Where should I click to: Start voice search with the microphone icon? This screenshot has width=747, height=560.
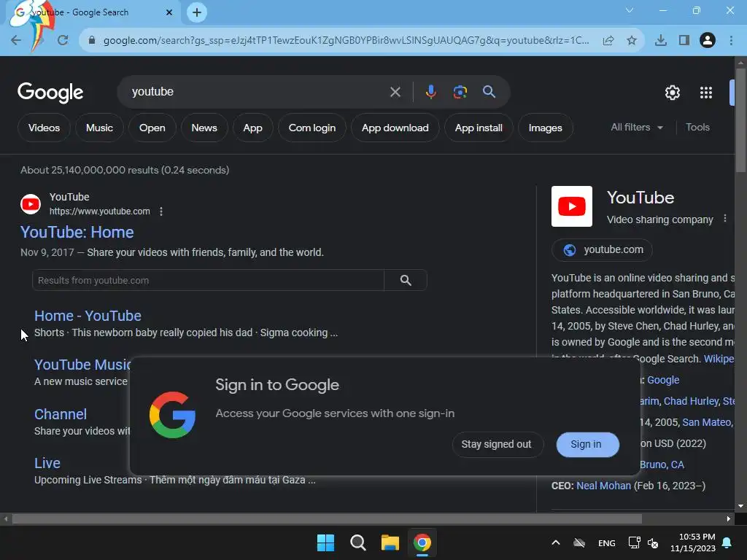(x=430, y=92)
